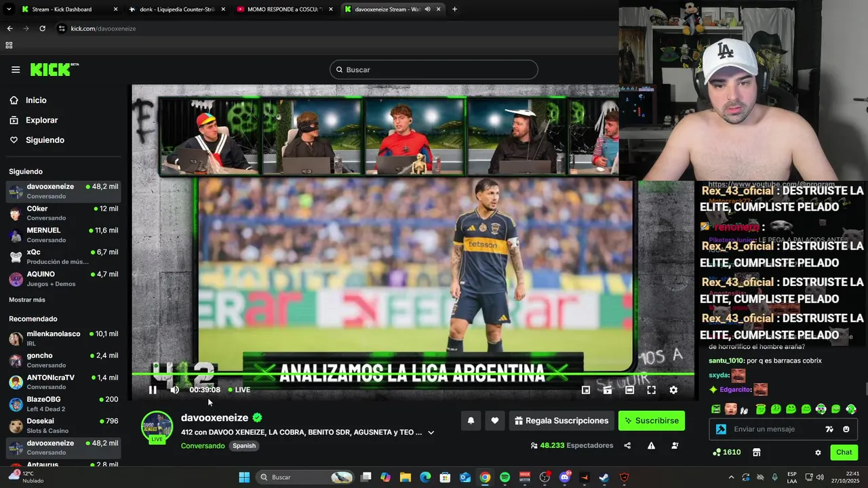Open davooxeneize channel avatar
Screen dimensions: 868x488
157,427
